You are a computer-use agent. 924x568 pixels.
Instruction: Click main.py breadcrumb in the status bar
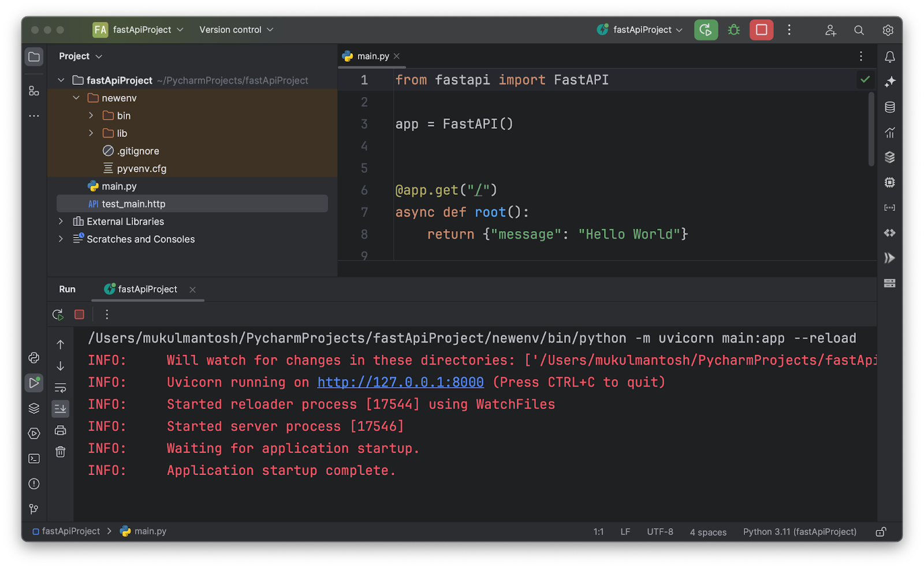pos(143,531)
